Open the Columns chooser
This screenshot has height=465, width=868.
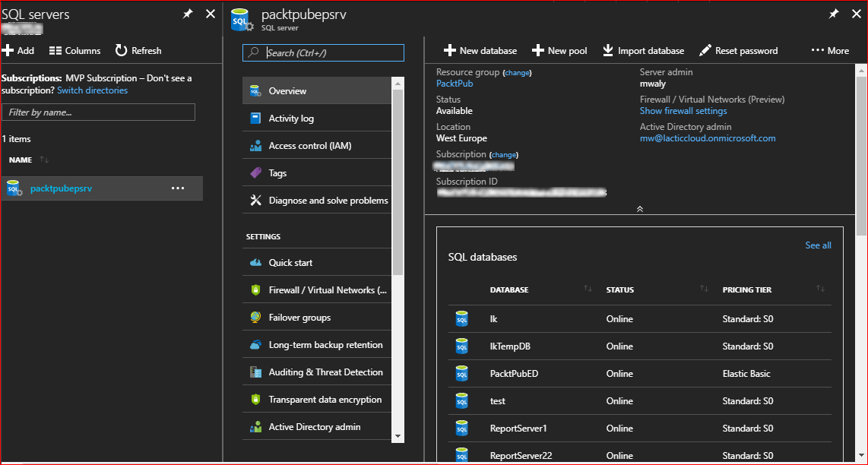coord(74,50)
